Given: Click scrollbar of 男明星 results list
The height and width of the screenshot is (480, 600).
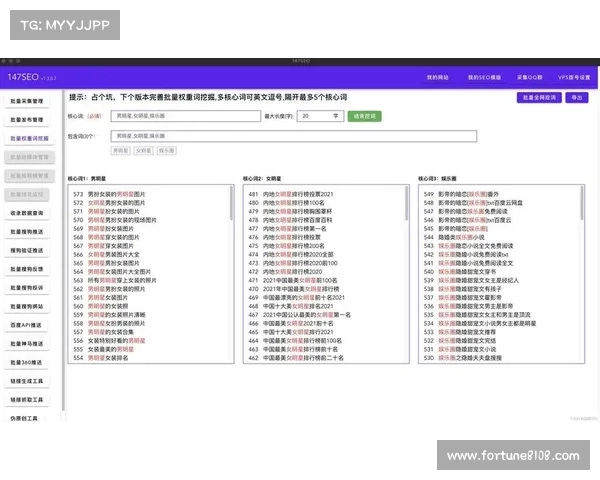Looking at the screenshot, I should (x=234, y=205).
